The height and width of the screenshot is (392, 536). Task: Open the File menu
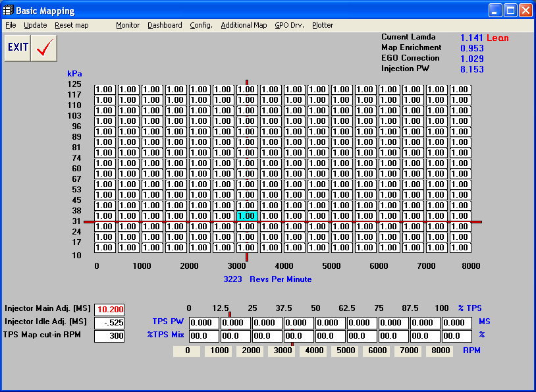[11, 25]
